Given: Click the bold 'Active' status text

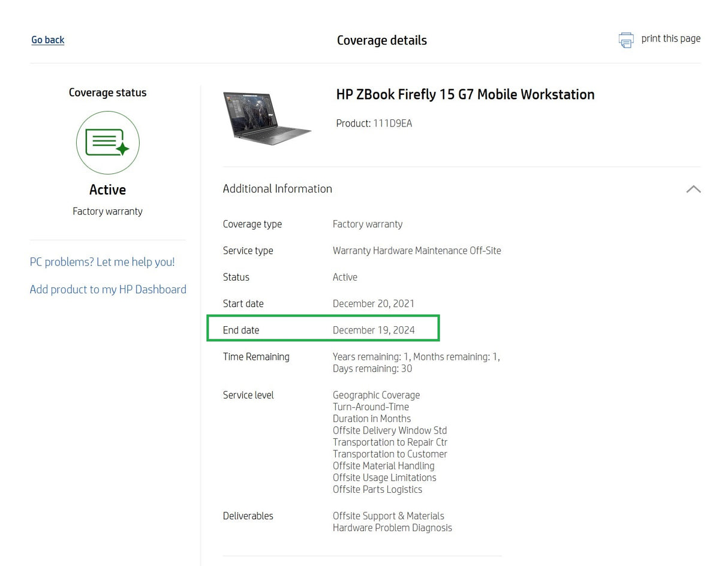Looking at the screenshot, I should click(x=108, y=189).
